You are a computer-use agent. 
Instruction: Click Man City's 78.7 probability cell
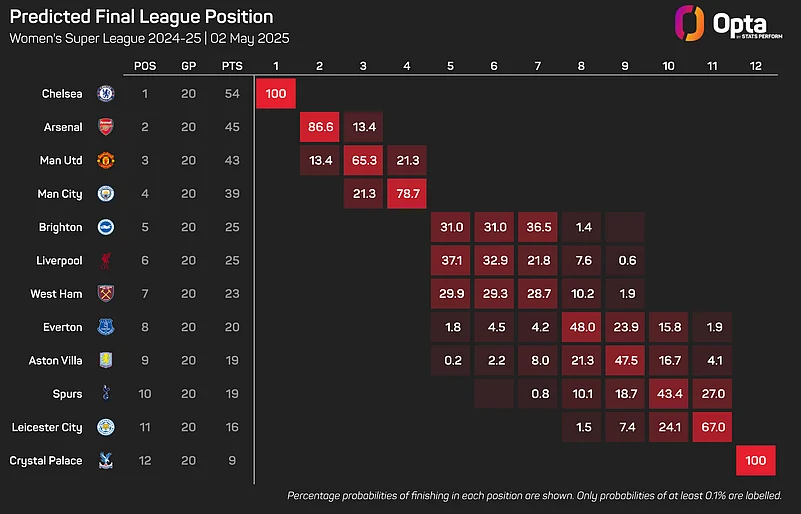point(407,193)
